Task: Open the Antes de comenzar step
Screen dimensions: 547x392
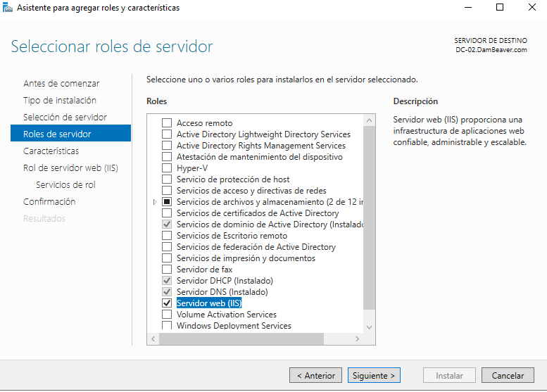Action: coord(61,83)
